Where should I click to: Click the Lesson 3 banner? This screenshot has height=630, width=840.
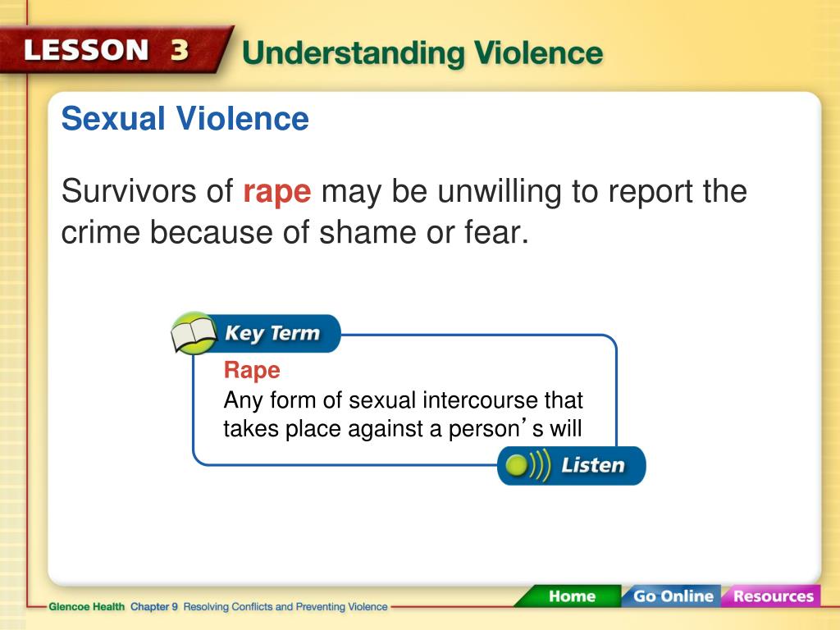(x=116, y=50)
